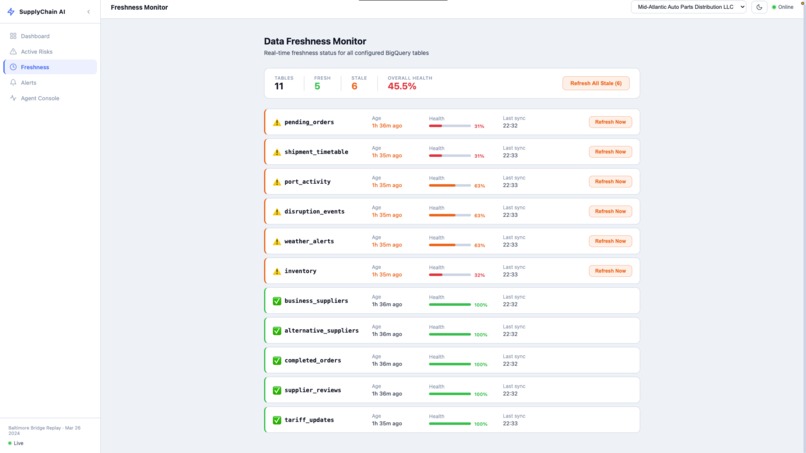
Task: Select the completed_orders table name
Action: pyautogui.click(x=313, y=360)
